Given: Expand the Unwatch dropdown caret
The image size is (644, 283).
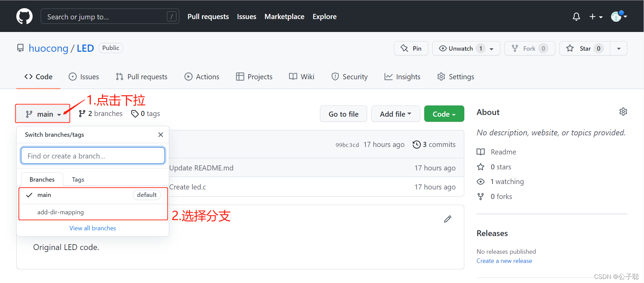Looking at the screenshot, I should [491, 49].
